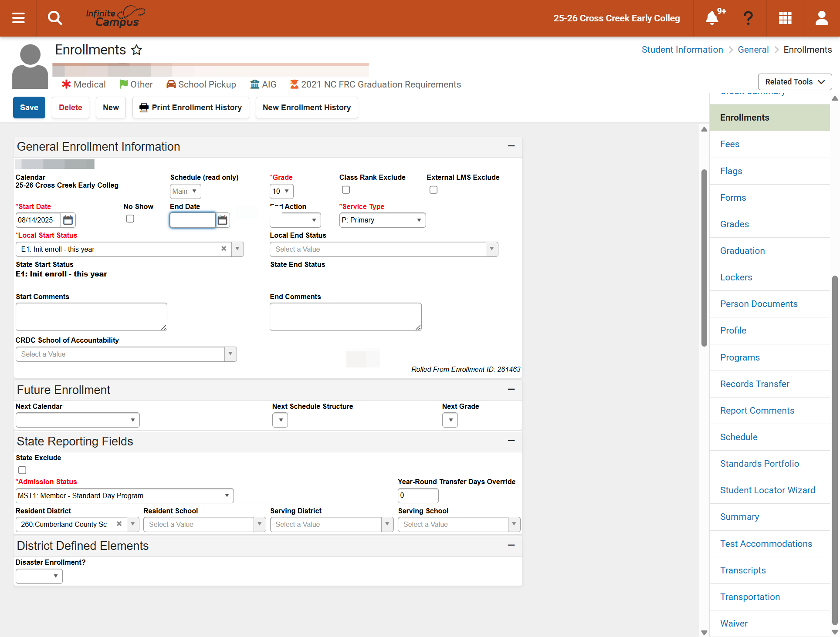Image resolution: width=840 pixels, height=637 pixels.
Task: Open the End Date calendar picker
Action: click(223, 220)
